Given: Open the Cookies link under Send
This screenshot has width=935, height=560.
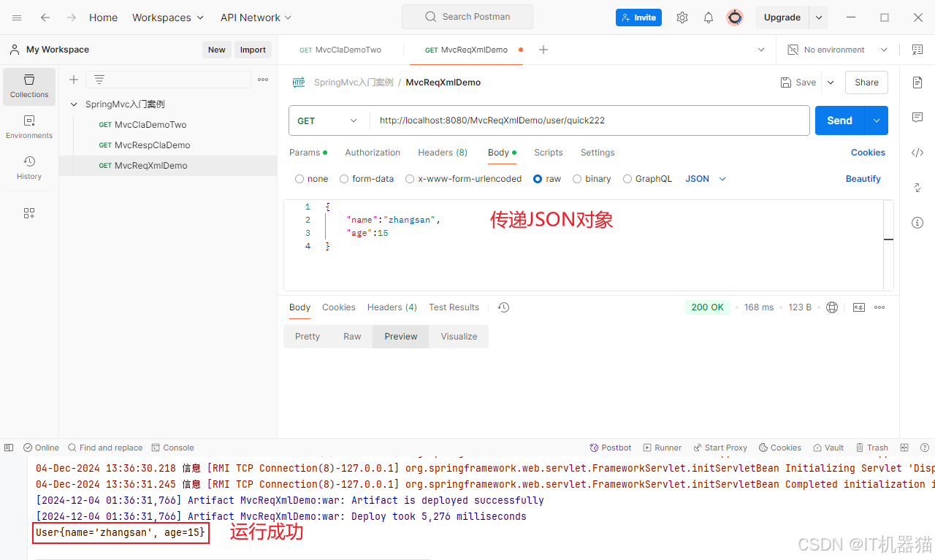Looking at the screenshot, I should click(x=868, y=153).
